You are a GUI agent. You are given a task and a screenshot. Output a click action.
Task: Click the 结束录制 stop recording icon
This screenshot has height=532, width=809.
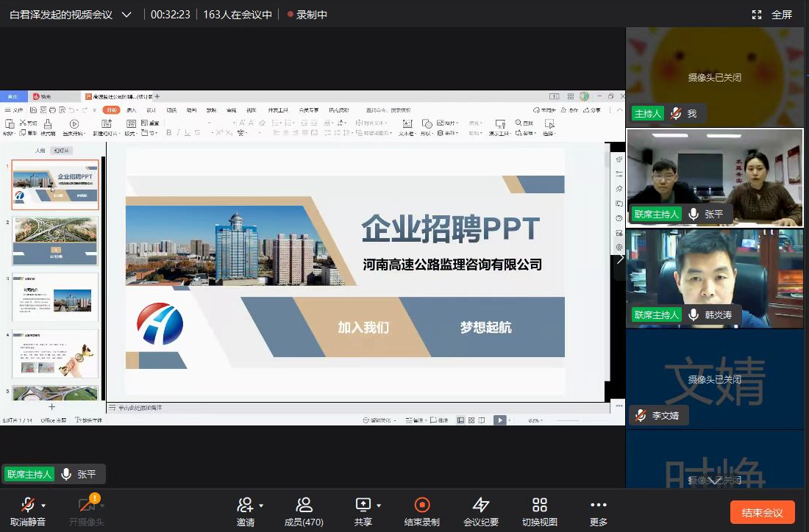(x=422, y=505)
